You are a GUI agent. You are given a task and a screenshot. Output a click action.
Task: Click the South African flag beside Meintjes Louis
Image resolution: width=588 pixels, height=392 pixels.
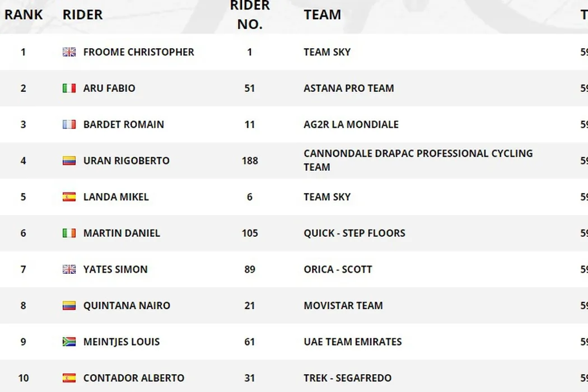click(69, 342)
